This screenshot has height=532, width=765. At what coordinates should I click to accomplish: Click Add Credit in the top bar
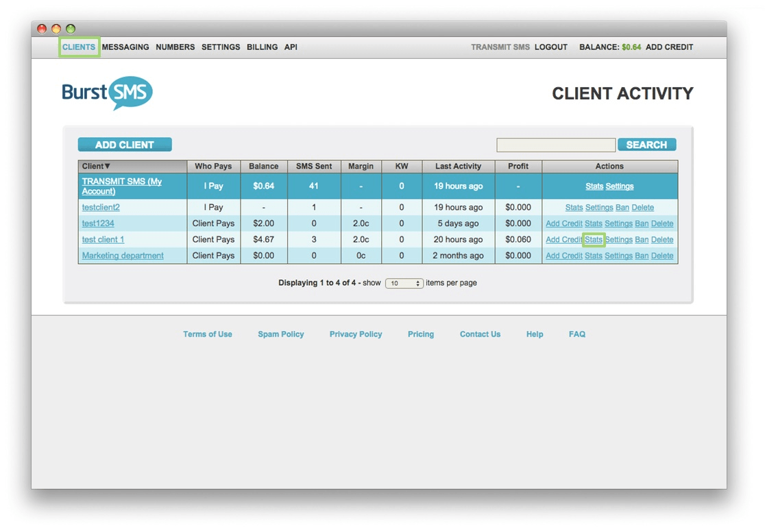669,47
